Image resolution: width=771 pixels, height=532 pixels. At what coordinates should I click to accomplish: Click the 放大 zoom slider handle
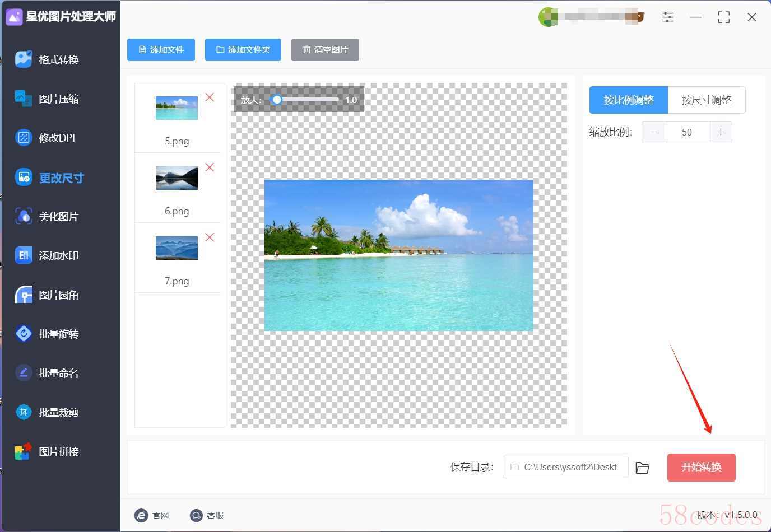tap(277, 100)
